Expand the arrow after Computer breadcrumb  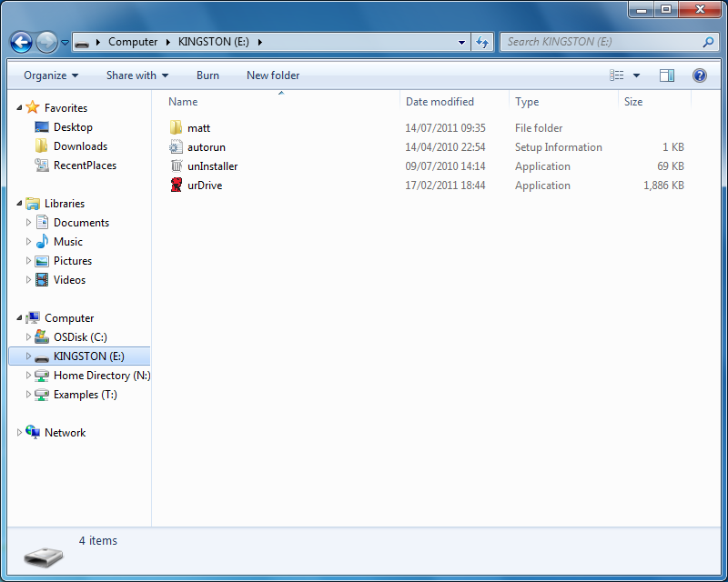[168, 42]
